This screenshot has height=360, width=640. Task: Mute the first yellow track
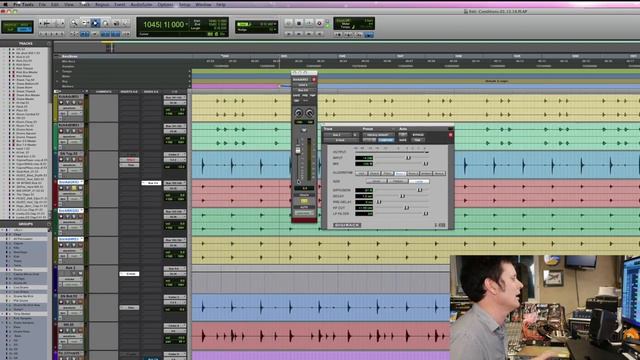tap(80, 102)
